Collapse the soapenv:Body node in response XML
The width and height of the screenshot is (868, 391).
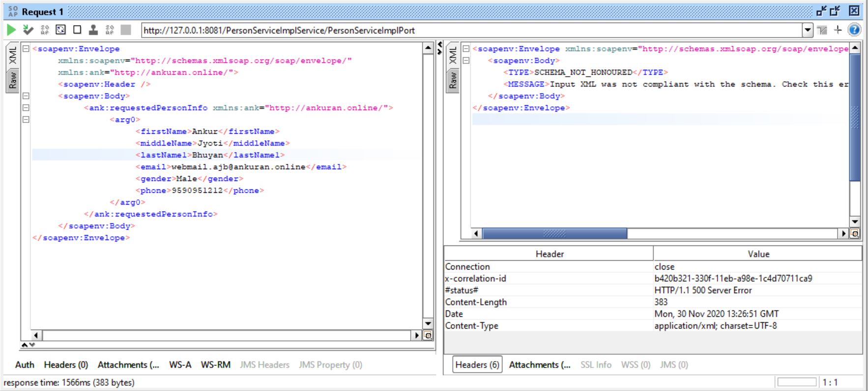pyautogui.click(x=466, y=60)
